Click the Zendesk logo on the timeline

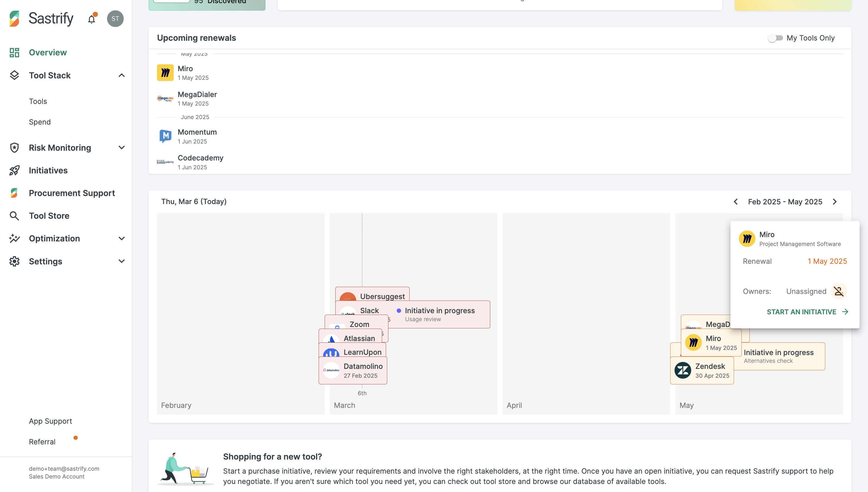point(683,370)
